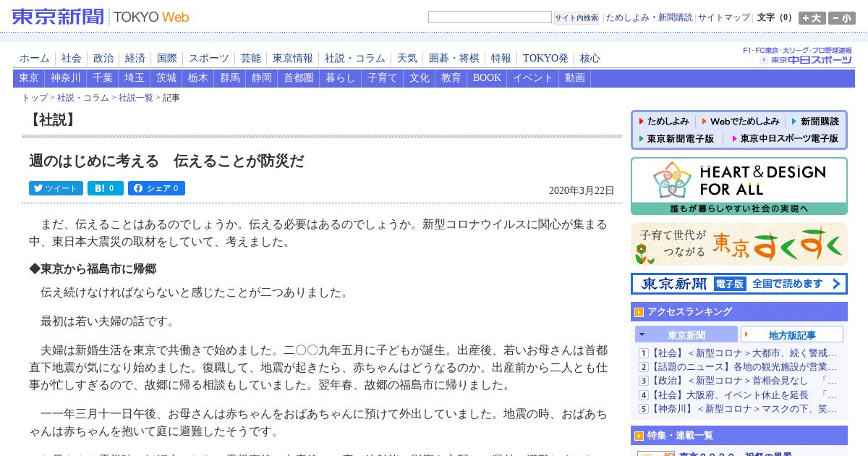868x456 pixels.
Task: Select 教育 in the blue nav bar
Action: pyautogui.click(x=451, y=78)
